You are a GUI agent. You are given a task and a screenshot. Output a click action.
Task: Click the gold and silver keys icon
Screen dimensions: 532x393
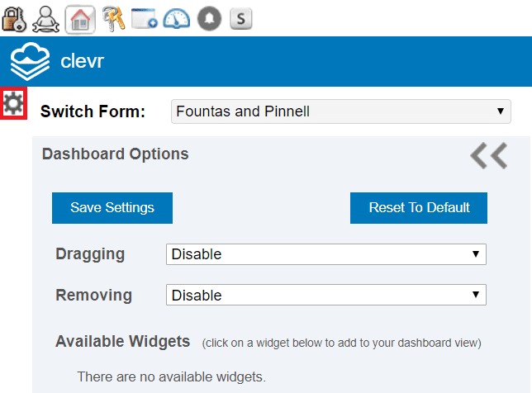tap(114, 19)
